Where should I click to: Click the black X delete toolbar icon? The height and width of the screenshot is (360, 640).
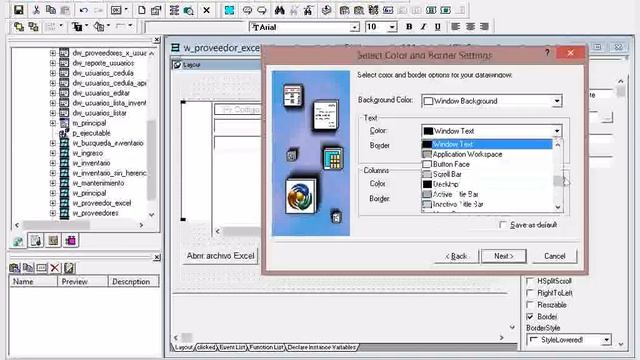point(207,10)
